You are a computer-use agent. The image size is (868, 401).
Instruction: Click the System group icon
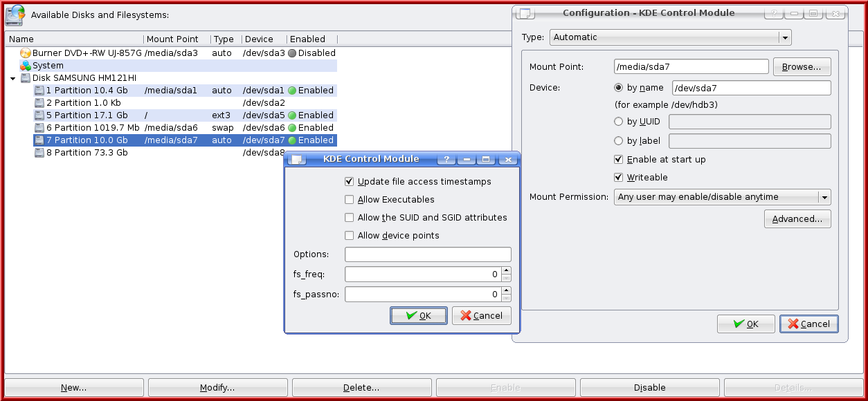click(26, 66)
